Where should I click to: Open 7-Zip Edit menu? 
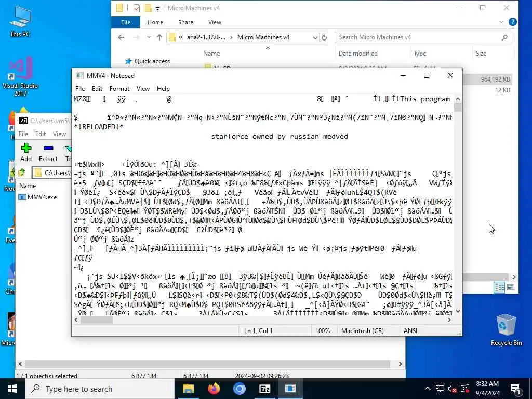click(x=41, y=134)
